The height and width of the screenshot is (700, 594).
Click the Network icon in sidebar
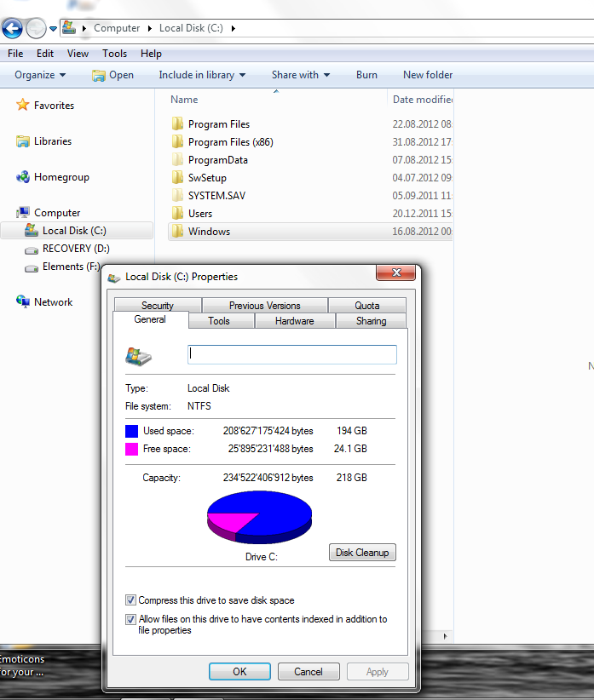point(23,301)
